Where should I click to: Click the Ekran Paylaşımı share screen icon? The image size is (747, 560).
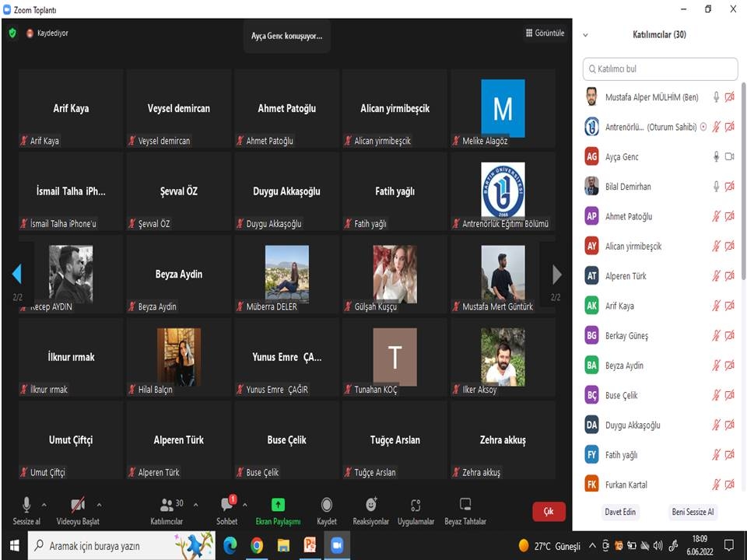pos(278,506)
